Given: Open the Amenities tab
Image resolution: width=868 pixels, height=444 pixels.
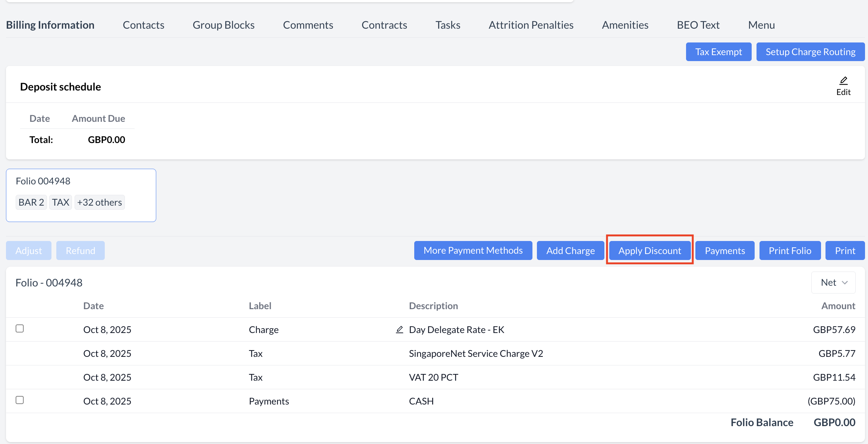Looking at the screenshot, I should click(x=625, y=25).
